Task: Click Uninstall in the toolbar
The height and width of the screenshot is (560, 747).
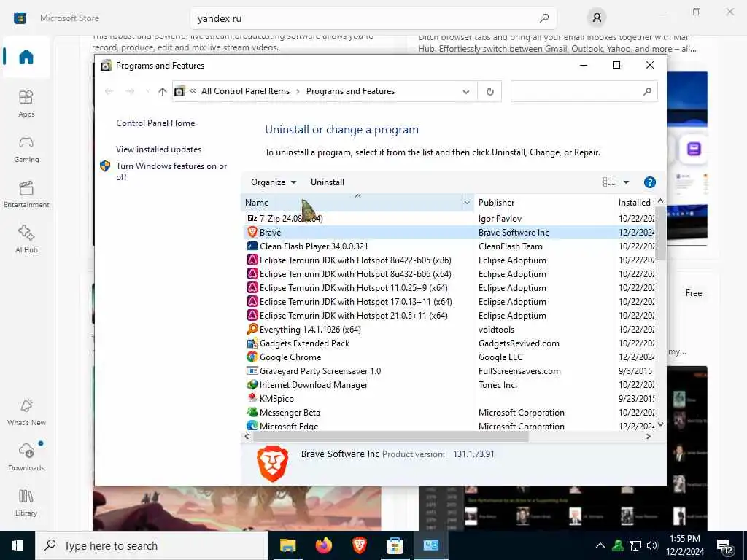Action: 328,182
